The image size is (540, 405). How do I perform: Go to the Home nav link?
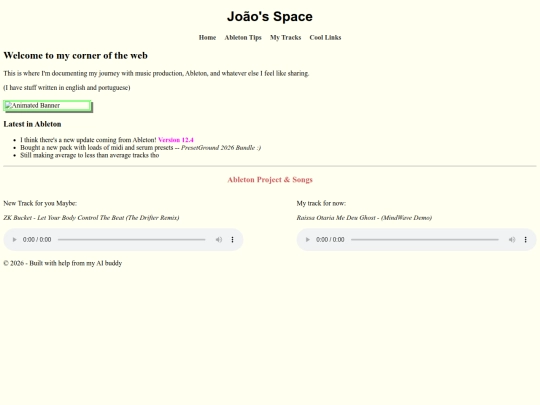[207, 38]
